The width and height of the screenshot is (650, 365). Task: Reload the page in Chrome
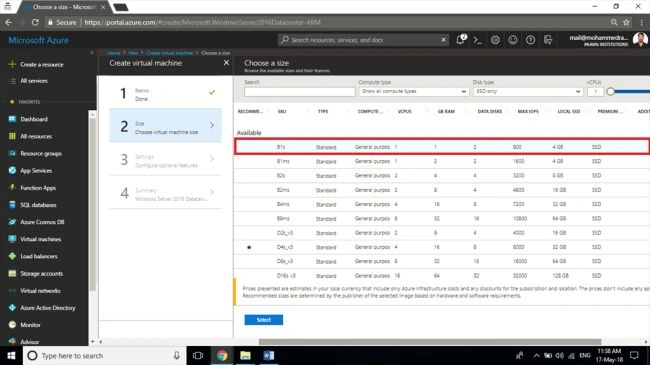click(35, 22)
